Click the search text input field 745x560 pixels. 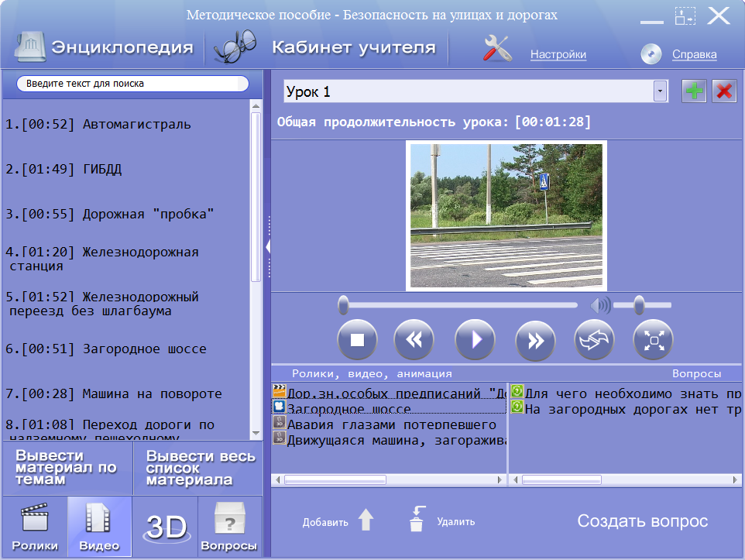pos(132,84)
